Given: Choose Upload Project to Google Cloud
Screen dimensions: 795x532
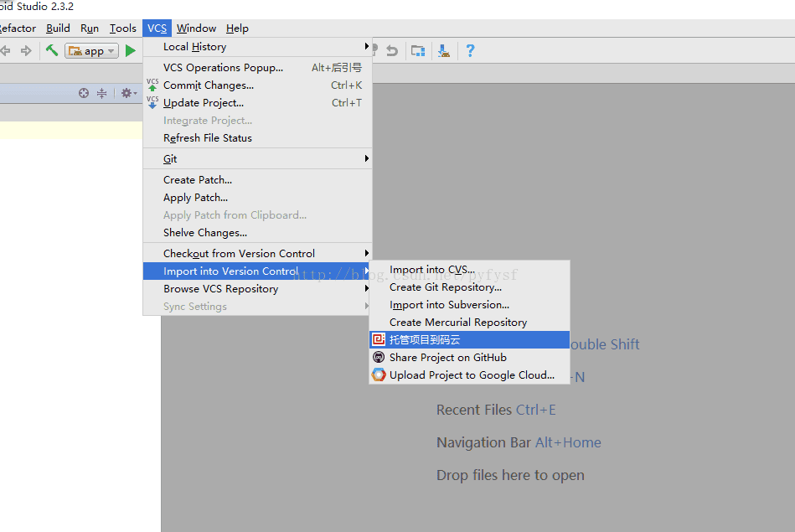Looking at the screenshot, I should [x=469, y=375].
